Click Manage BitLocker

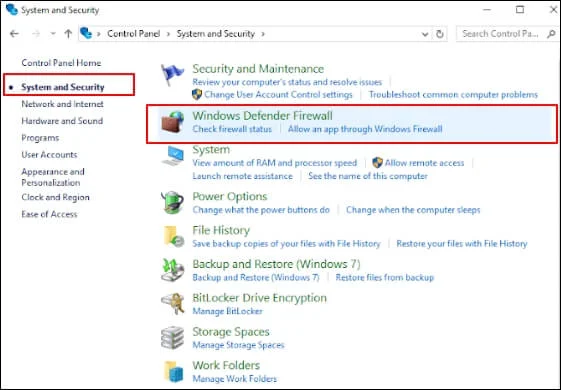tap(228, 311)
